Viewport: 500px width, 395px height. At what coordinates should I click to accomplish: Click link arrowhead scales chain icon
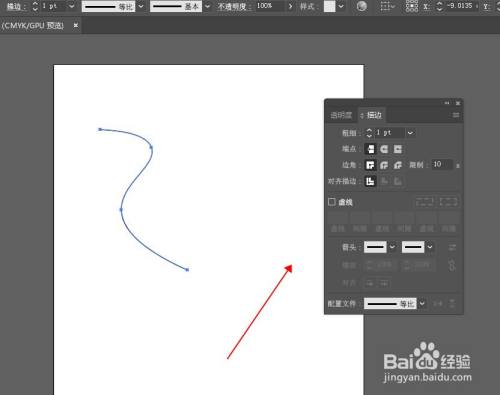click(452, 265)
